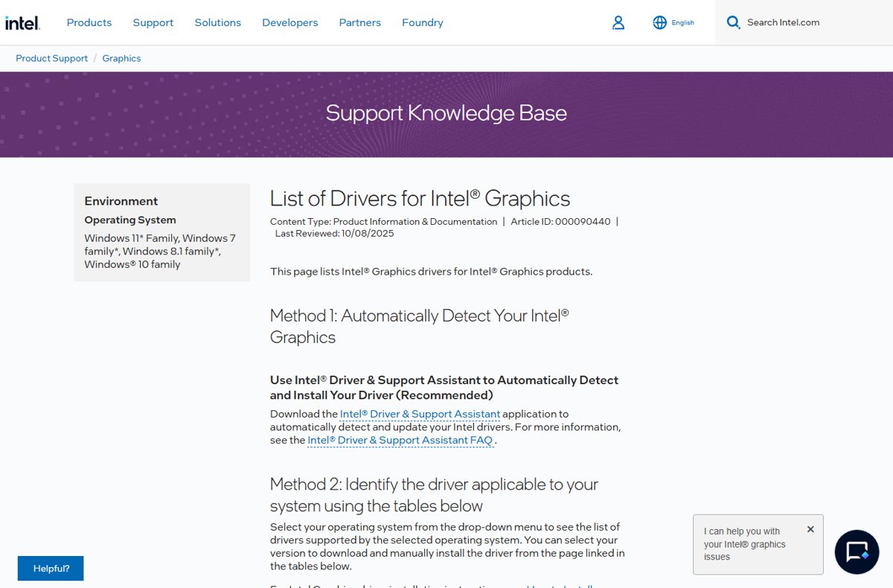
Task: Open the Products menu
Action: 89,22
